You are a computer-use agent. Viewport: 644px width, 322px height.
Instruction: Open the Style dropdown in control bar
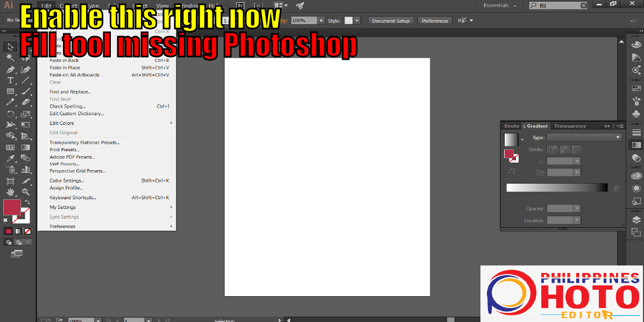(357, 20)
